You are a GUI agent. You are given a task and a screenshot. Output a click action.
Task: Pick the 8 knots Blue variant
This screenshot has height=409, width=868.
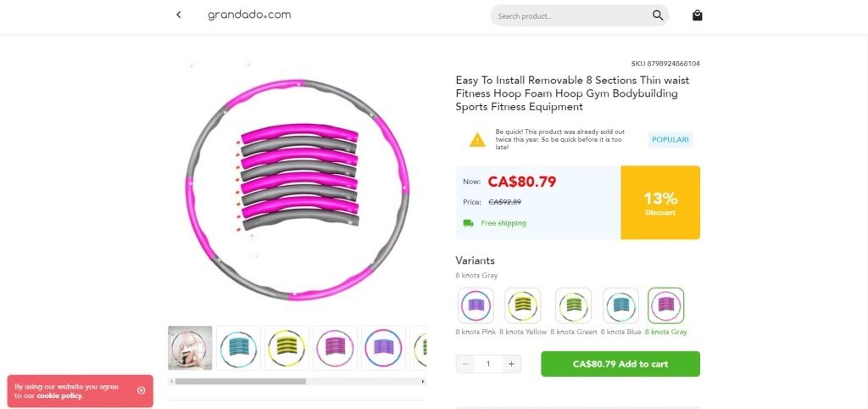[620, 305]
